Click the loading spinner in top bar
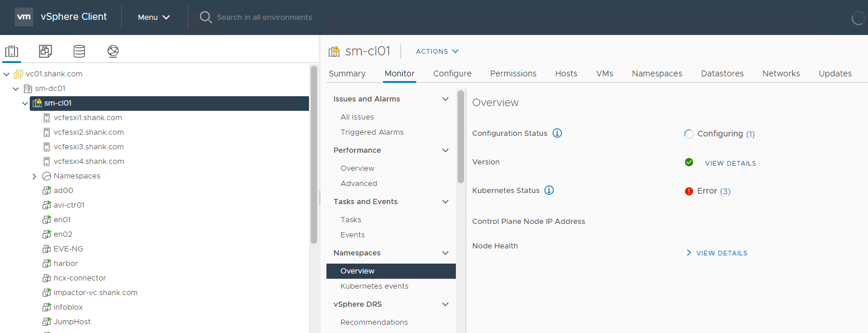Image resolution: width=868 pixels, height=333 pixels. (x=858, y=18)
